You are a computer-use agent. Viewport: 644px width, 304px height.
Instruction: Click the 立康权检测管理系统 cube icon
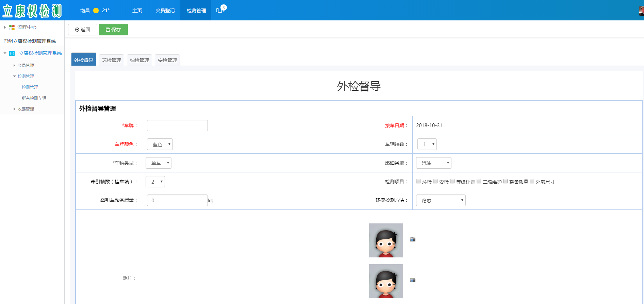[12, 53]
